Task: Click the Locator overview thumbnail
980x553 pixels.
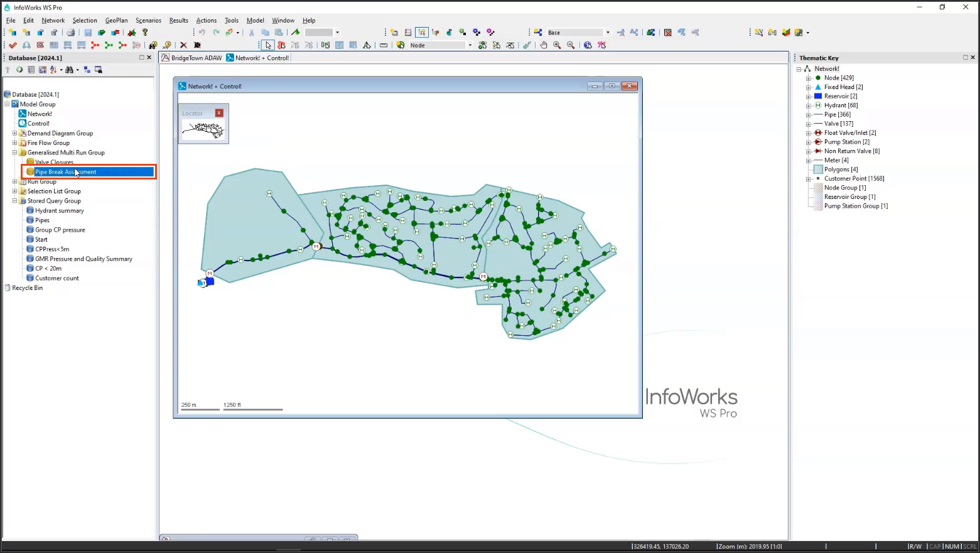Action: (203, 130)
